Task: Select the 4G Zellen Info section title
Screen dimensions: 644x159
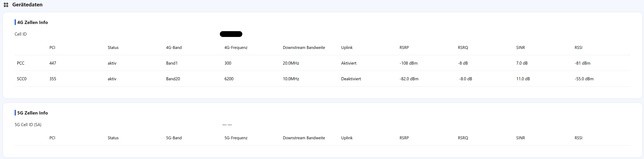Action: click(32, 22)
